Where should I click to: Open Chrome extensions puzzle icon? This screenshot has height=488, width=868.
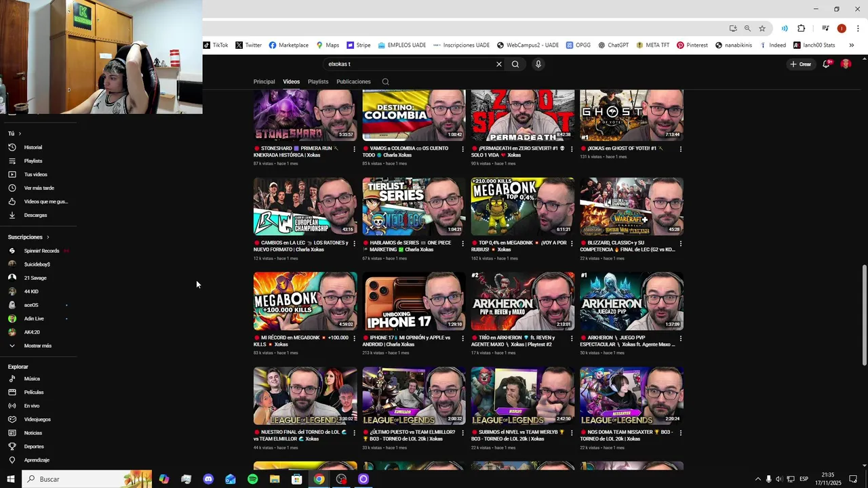click(x=802, y=28)
